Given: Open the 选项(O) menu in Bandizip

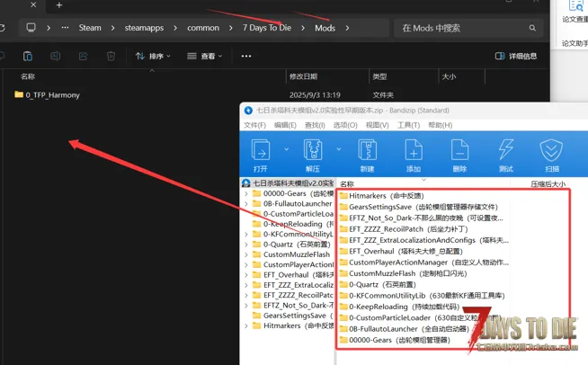Looking at the screenshot, I should coord(345,125).
